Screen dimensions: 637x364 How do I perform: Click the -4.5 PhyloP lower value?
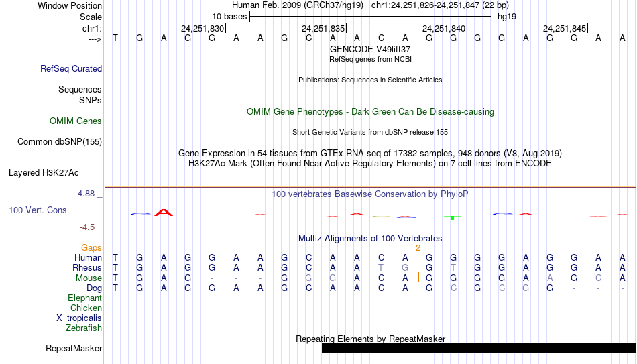pos(87,227)
